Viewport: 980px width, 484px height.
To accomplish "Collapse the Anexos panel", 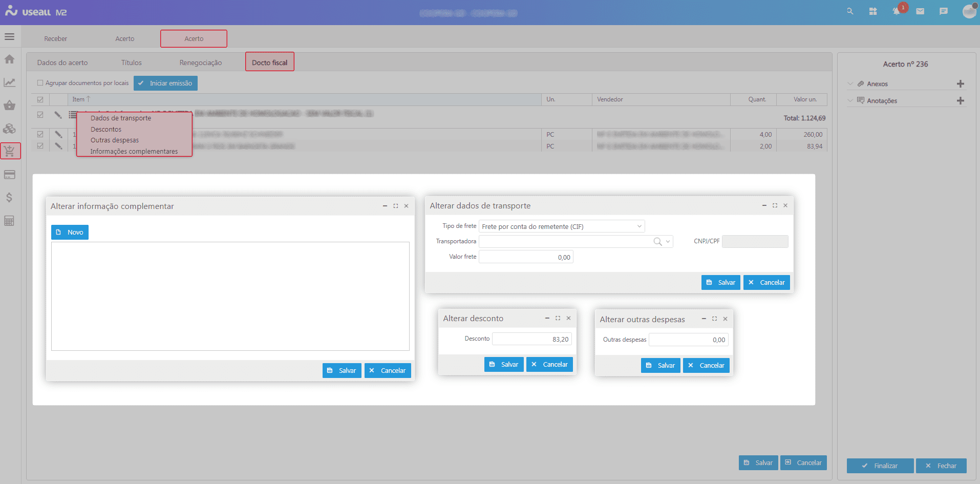I will coord(851,83).
